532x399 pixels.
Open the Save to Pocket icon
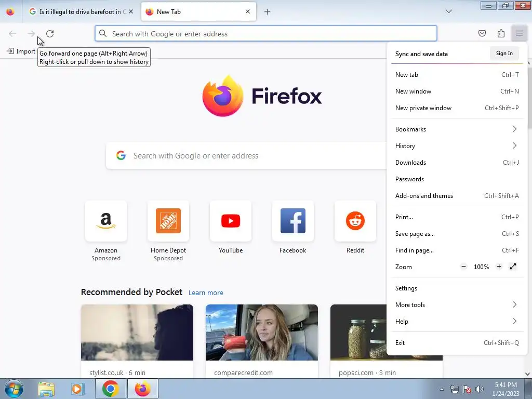pyautogui.click(x=482, y=33)
